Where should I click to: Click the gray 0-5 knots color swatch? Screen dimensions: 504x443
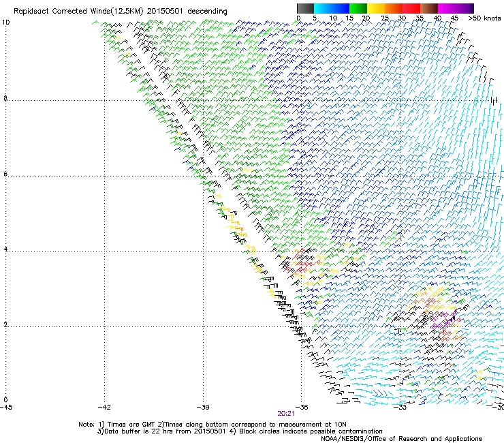[305, 8]
